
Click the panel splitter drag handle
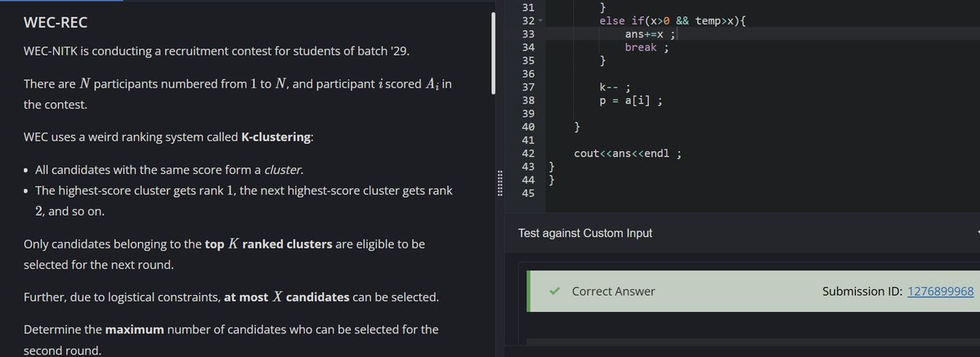pos(499,182)
